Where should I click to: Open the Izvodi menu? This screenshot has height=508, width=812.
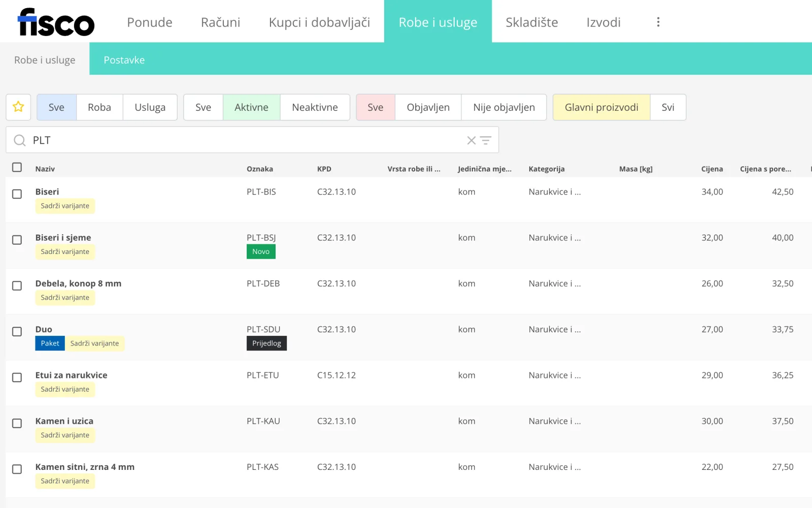(603, 22)
